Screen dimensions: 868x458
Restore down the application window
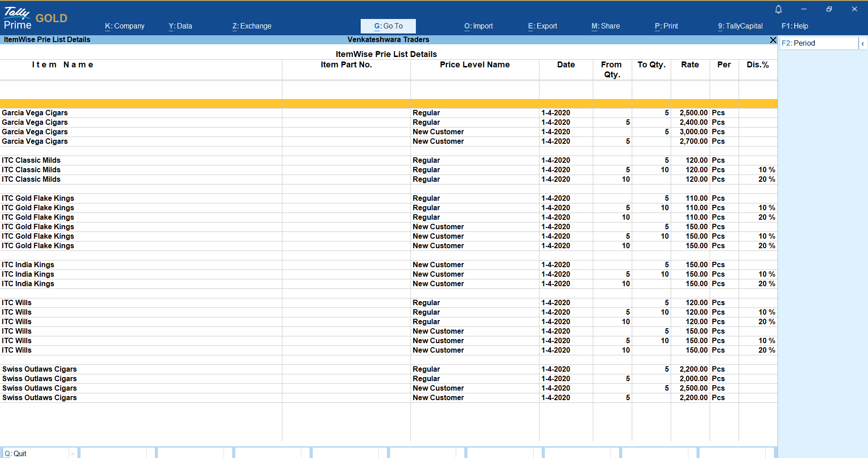point(829,9)
